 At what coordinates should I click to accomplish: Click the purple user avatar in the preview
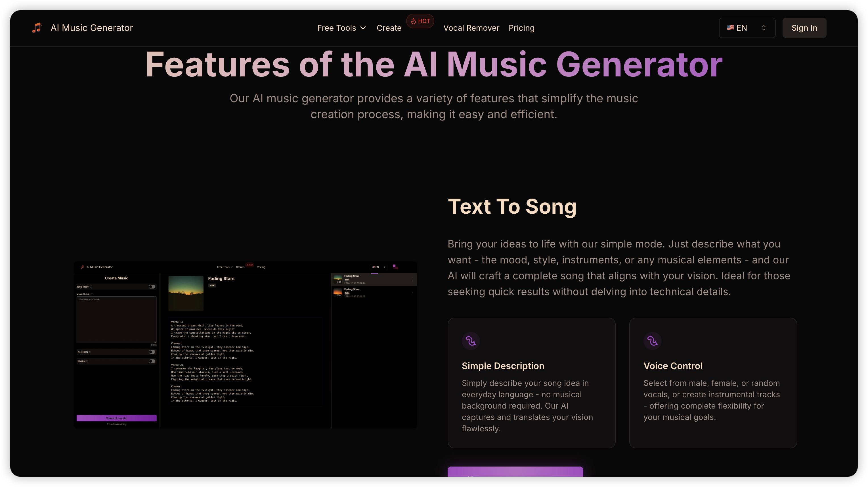tap(395, 267)
